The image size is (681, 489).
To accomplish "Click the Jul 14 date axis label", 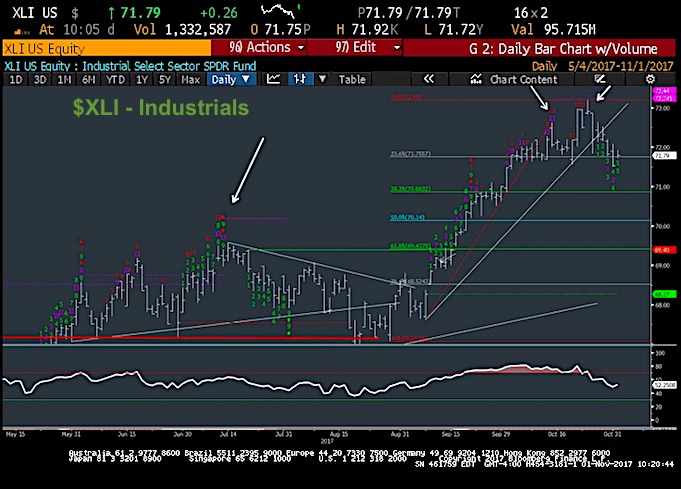I will pos(228,434).
